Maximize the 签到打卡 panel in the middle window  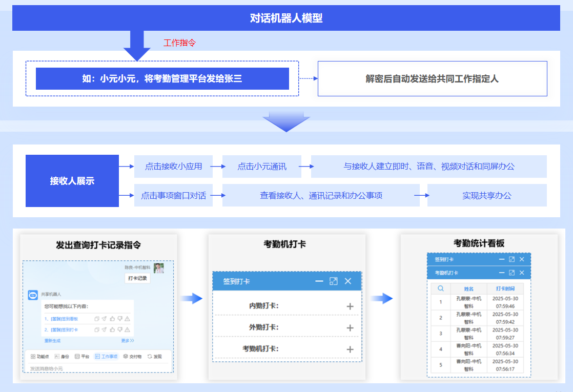(334, 281)
